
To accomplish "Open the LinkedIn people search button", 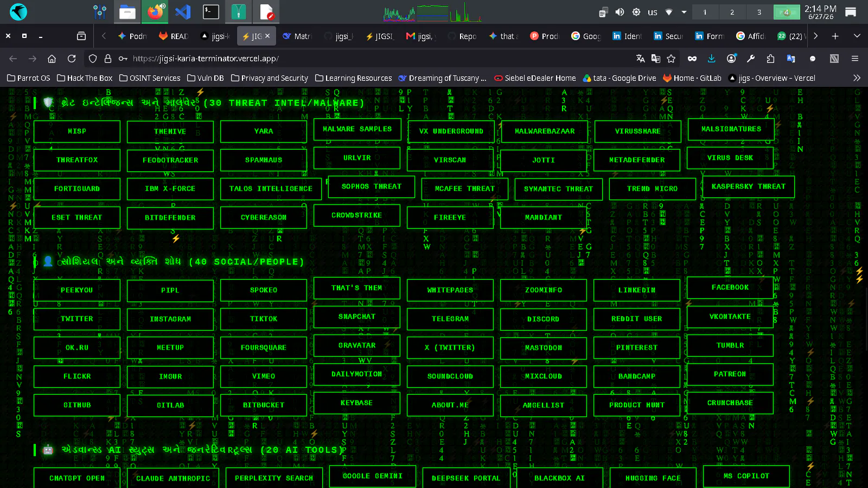I will 637,290.
